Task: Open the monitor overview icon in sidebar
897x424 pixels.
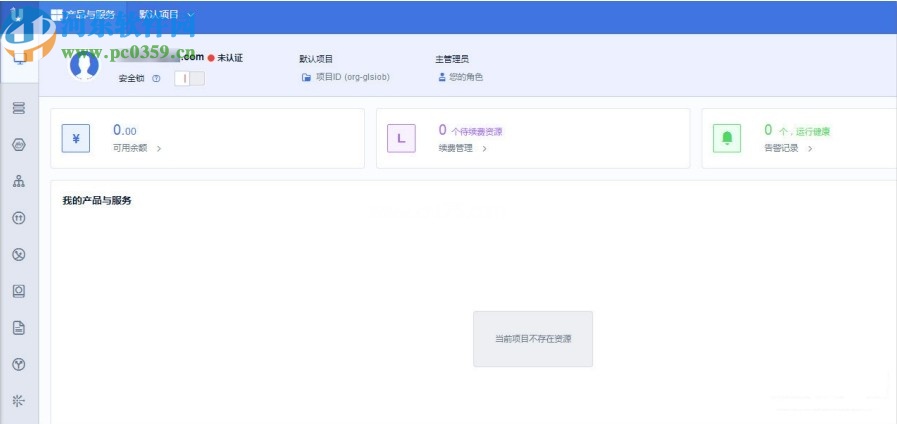Action: coord(19,58)
